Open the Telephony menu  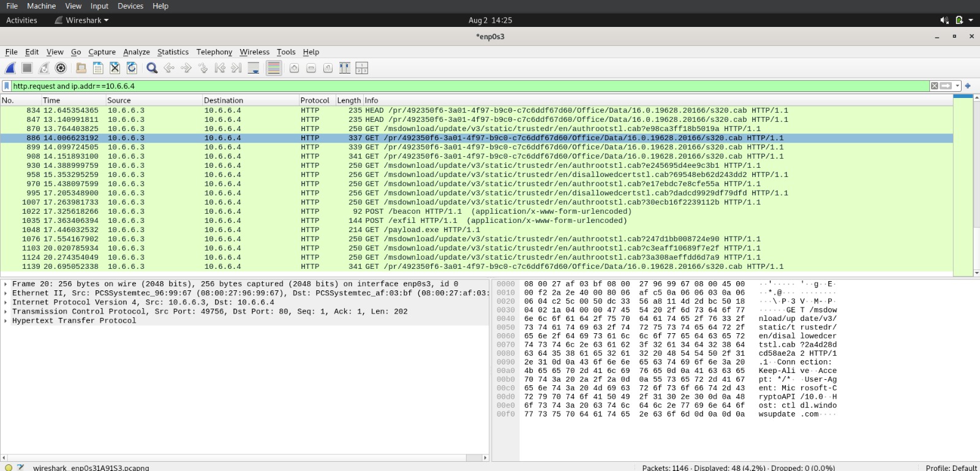tap(214, 52)
